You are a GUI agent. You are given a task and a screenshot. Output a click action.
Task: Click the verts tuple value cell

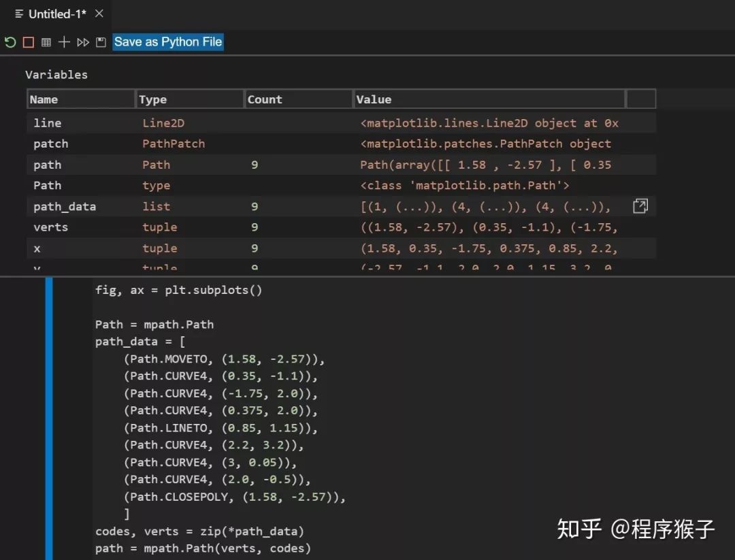click(489, 227)
